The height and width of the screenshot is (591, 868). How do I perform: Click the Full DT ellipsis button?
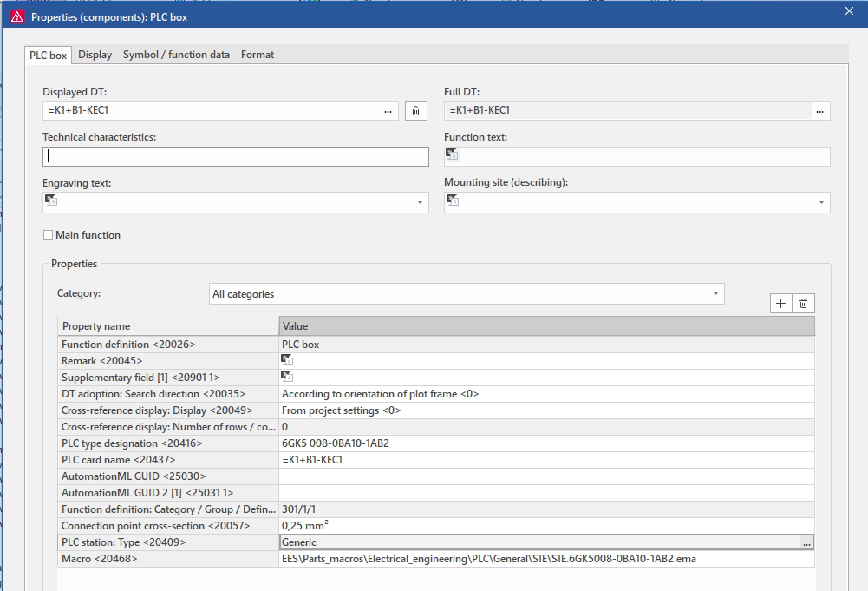click(819, 111)
